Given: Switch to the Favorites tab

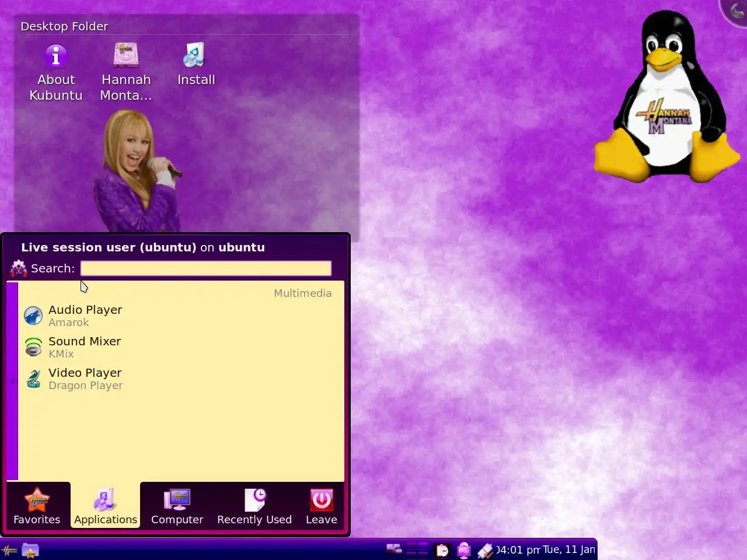Looking at the screenshot, I should [37, 506].
